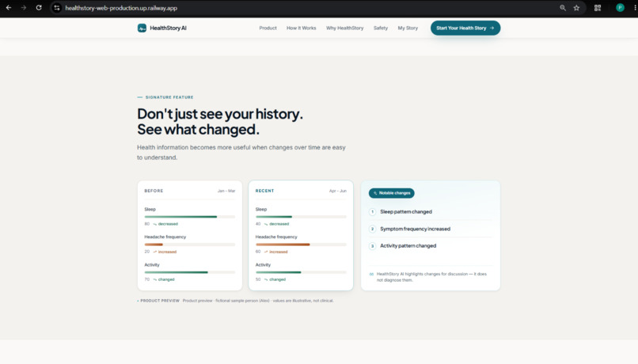The image size is (638, 364).
Task: Go back using browser back arrow
Action: 9,8
